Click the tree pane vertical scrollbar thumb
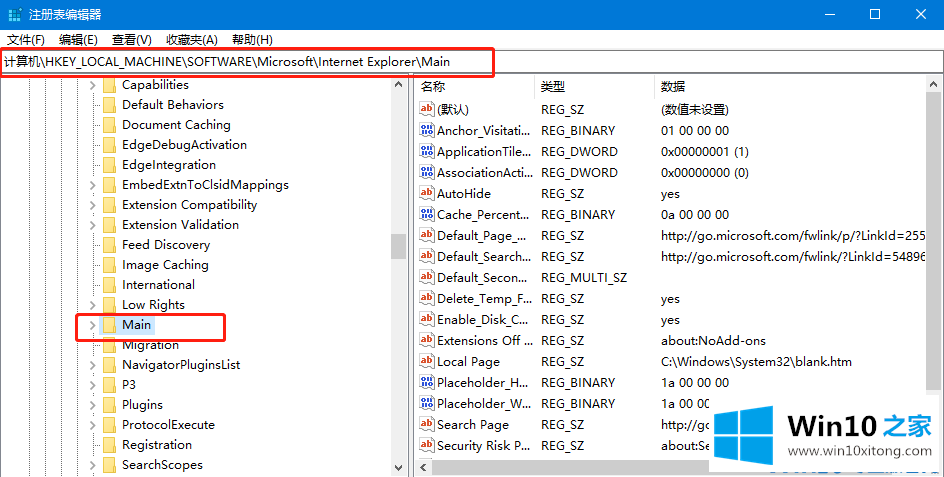 399,246
